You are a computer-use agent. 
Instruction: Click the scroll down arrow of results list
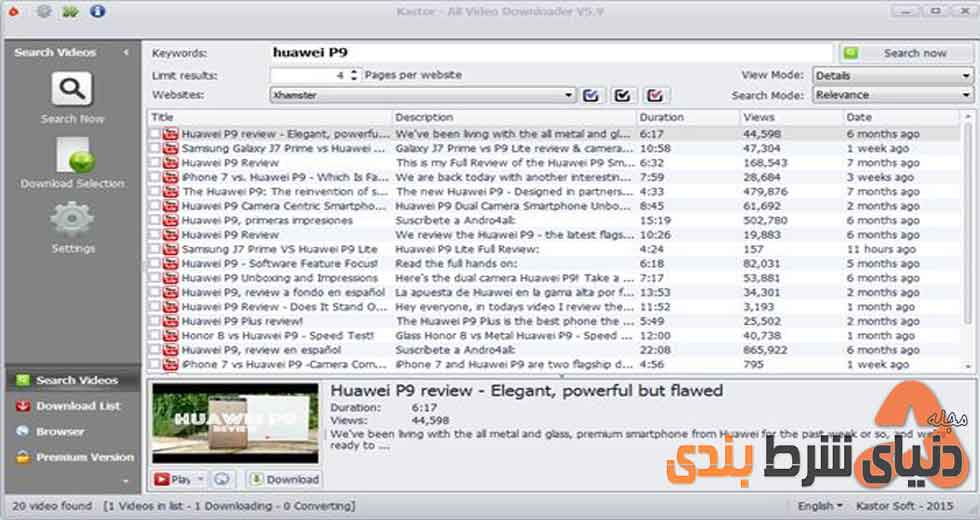click(968, 366)
